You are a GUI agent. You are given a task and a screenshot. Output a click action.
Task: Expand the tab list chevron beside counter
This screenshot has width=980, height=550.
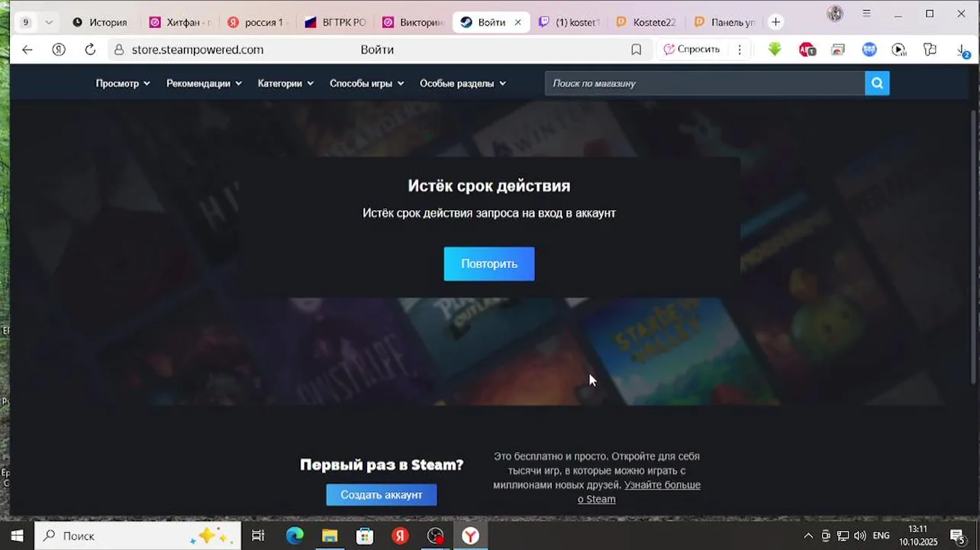click(49, 22)
